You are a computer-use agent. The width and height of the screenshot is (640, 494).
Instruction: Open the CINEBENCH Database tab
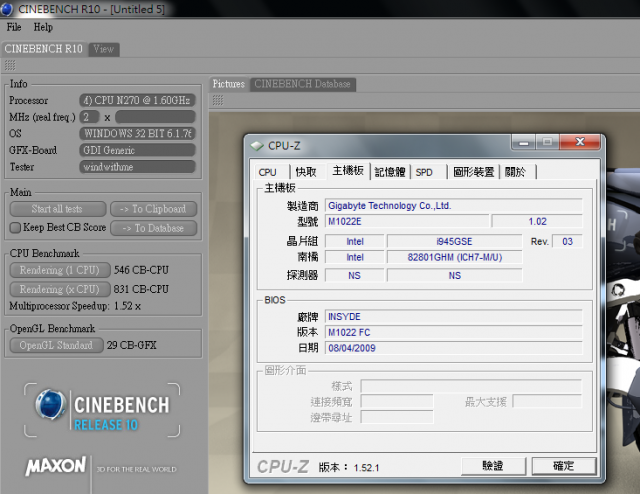302,84
